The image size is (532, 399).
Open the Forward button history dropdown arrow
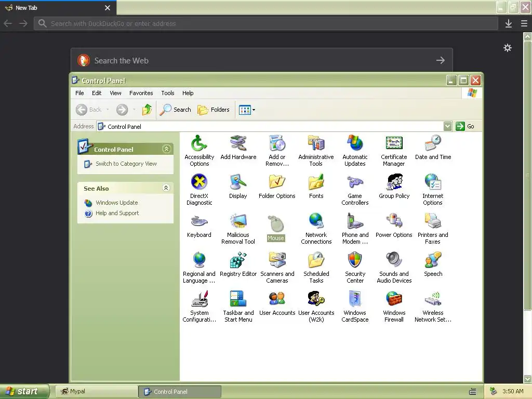tap(135, 110)
